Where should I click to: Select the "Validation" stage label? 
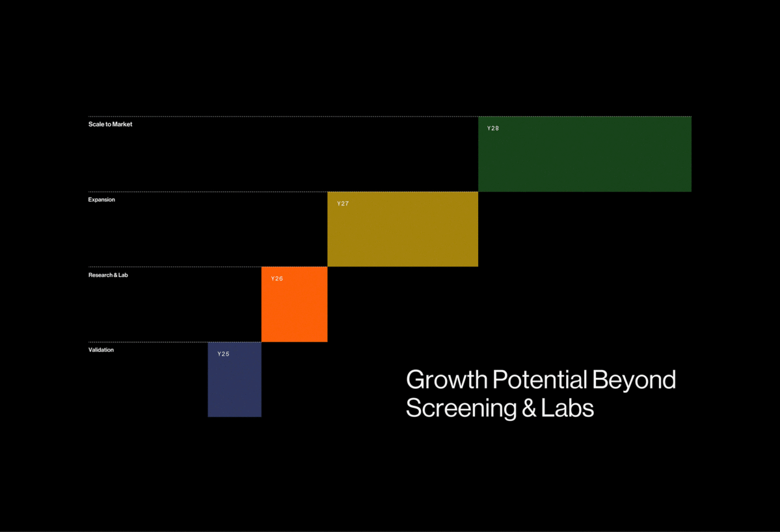tap(101, 350)
